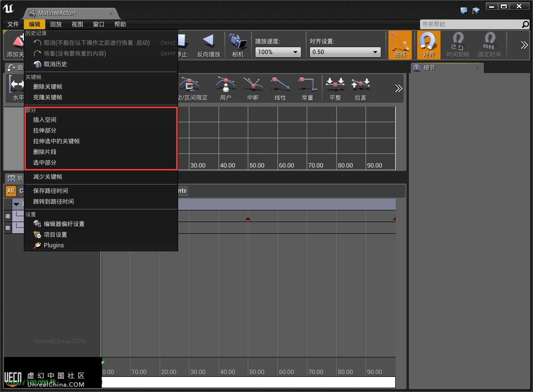
Task: Choose 减少关键帧 menu entry
Action: 101,177
